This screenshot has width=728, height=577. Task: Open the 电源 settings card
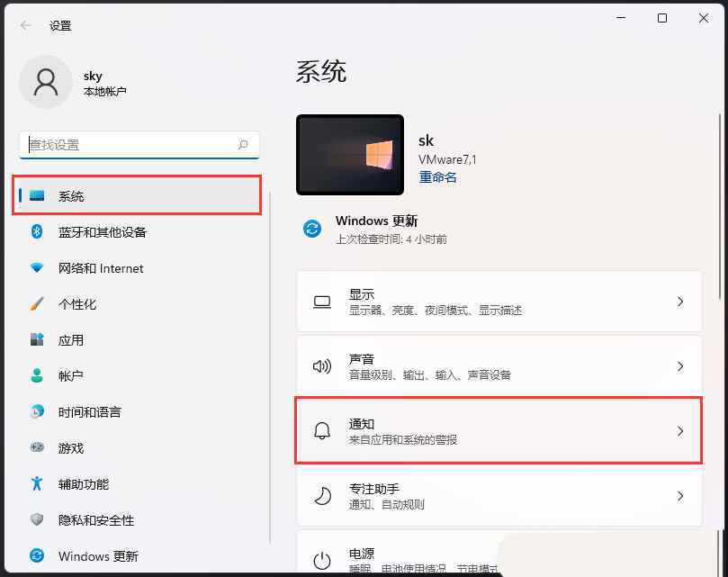coord(499,552)
